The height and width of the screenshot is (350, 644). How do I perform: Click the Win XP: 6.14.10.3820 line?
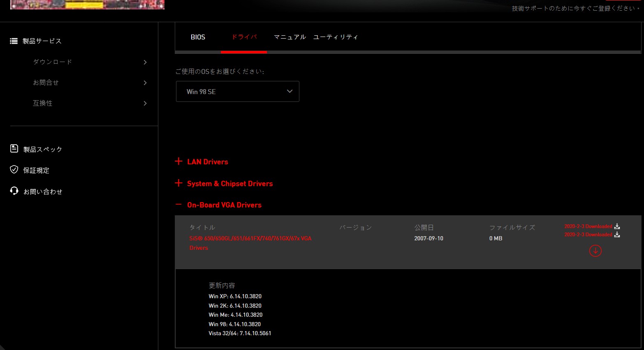coord(235,296)
